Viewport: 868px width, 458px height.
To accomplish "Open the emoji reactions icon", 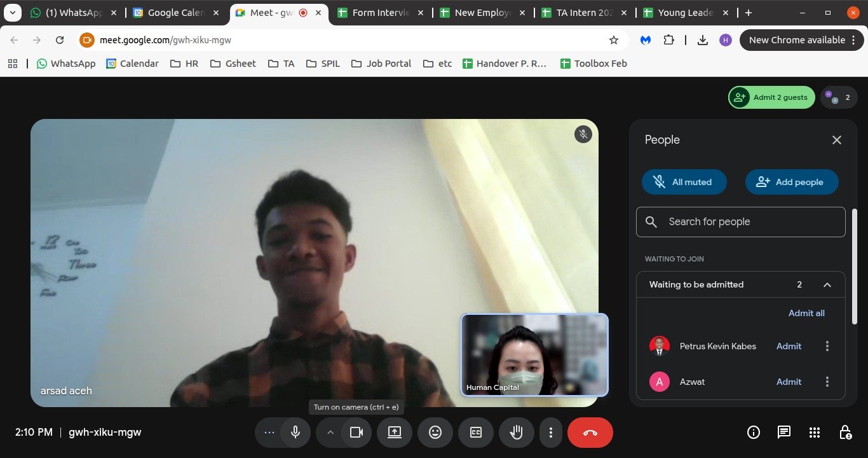I will tap(435, 433).
